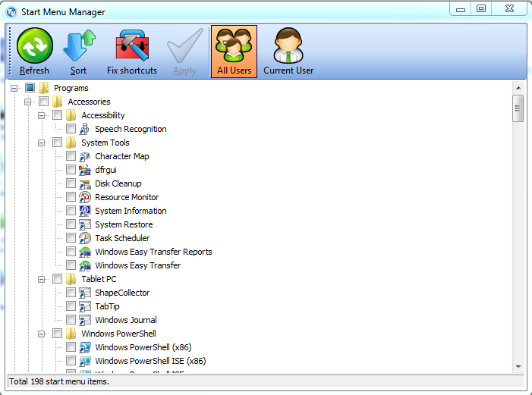Select the Windows PowerShell ISE (x86) item
This screenshot has height=395, width=532.
(x=150, y=361)
